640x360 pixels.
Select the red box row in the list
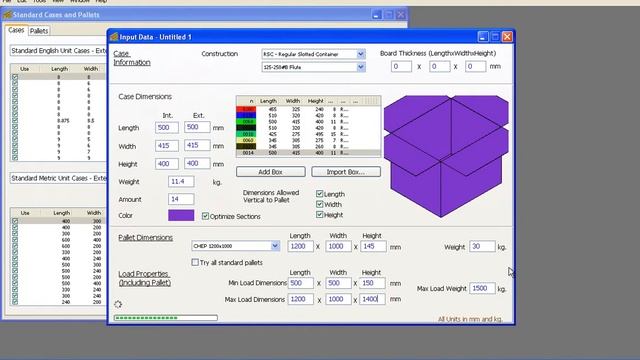309,109
